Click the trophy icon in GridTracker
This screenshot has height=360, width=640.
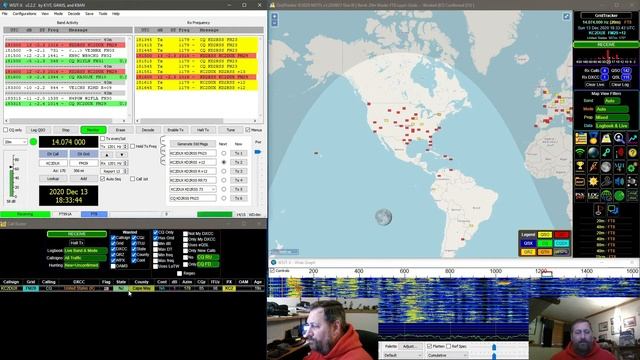pyautogui.click(x=580, y=167)
